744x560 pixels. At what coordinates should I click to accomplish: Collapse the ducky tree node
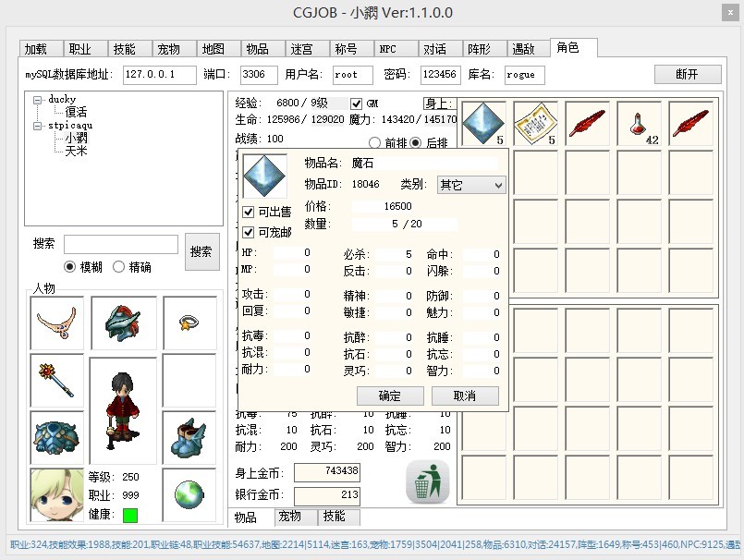click(36, 100)
